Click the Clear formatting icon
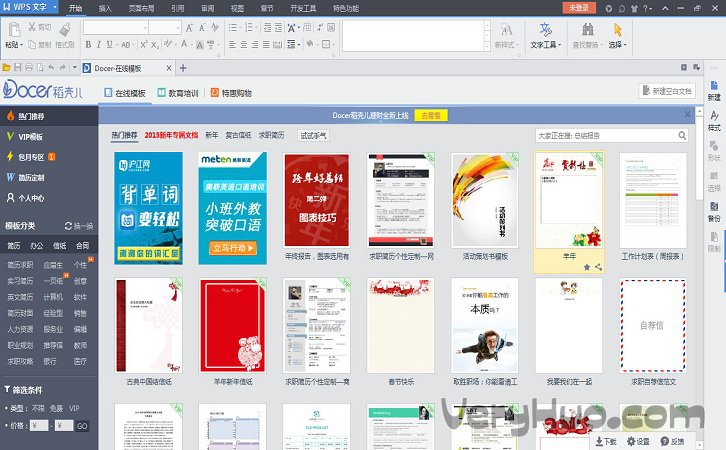This screenshot has height=450, width=726. [x=215, y=27]
